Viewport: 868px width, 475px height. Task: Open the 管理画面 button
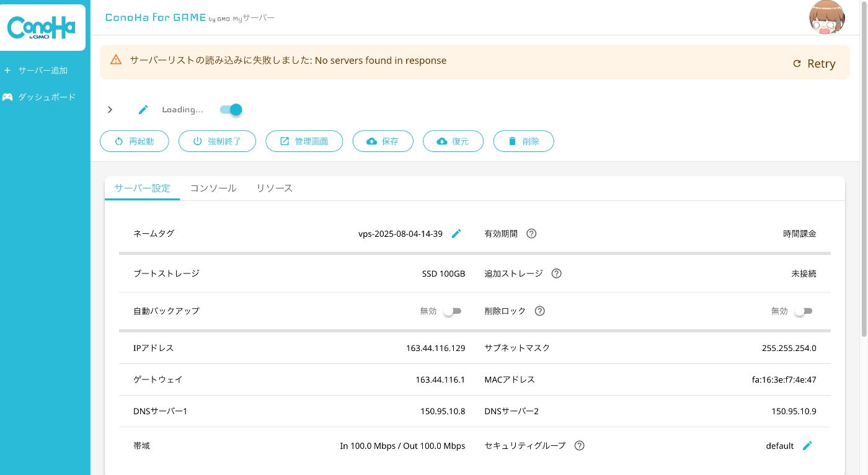pos(305,141)
